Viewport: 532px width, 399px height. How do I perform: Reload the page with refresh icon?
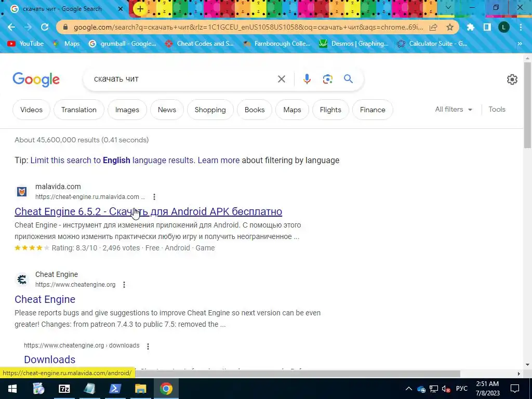[x=45, y=27]
